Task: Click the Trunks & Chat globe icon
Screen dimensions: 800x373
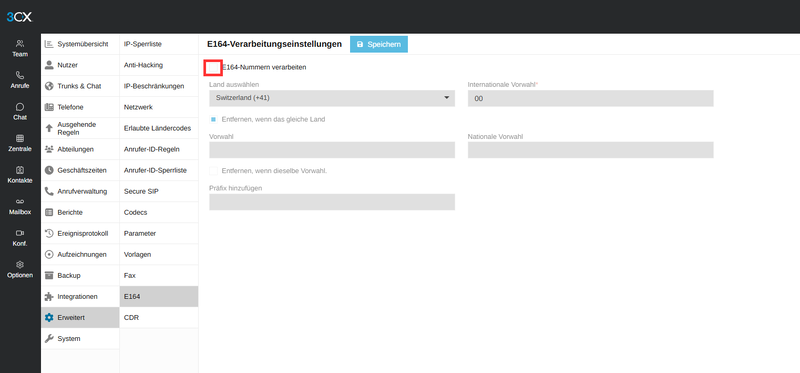Action: 49,86
